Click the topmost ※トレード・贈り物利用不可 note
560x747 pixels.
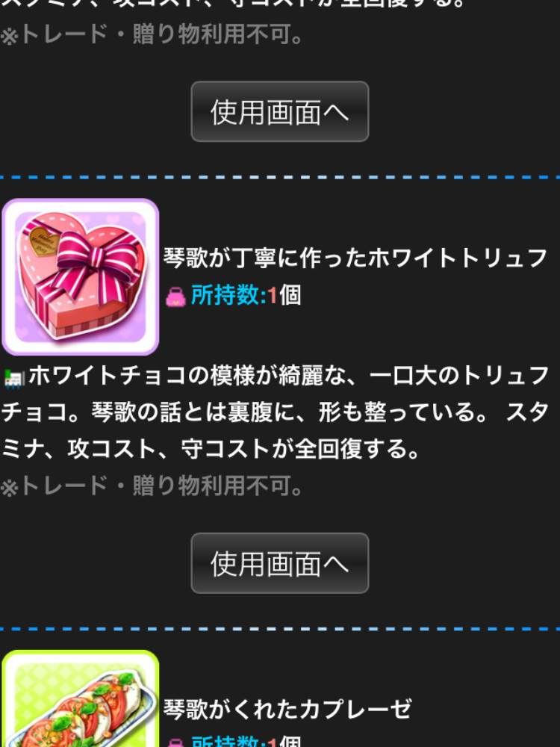point(152,34)
